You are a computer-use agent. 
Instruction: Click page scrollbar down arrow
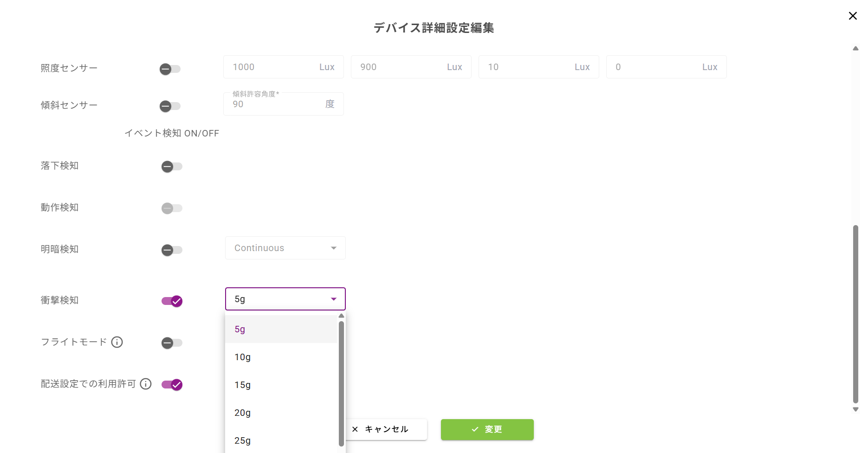click(855, 409)
